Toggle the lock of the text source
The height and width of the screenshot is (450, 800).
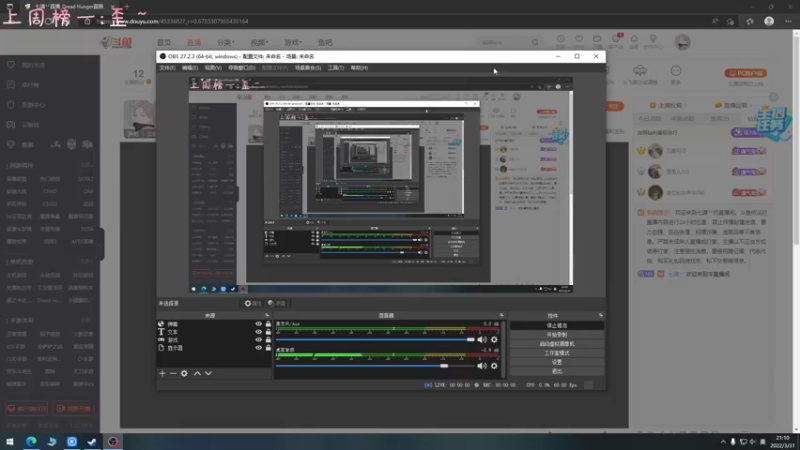click(x=268, y=332)
